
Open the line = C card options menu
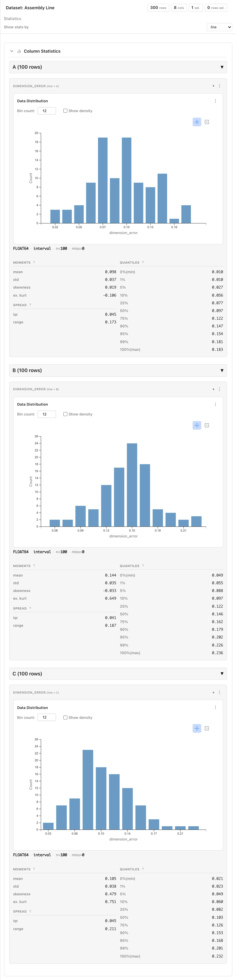[x=219, y=692]
